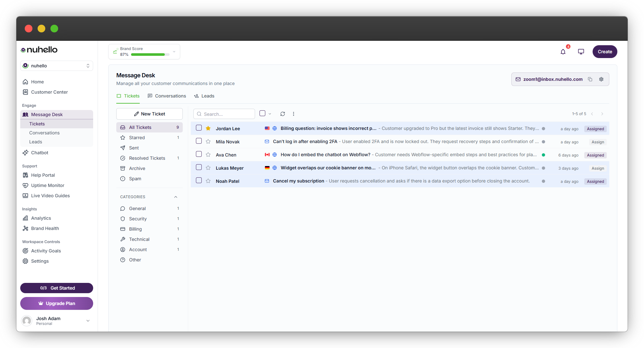Open the more options three-dot menu

[294, 114]
